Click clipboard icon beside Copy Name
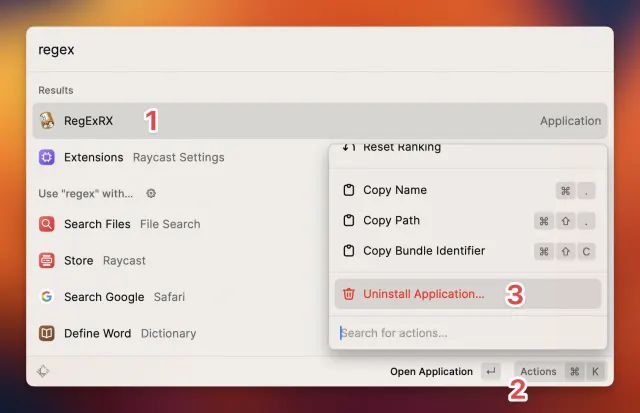Image resolution: width=640 pixels, height=413 pixels. pyautogui.click(x=349, y=190)
